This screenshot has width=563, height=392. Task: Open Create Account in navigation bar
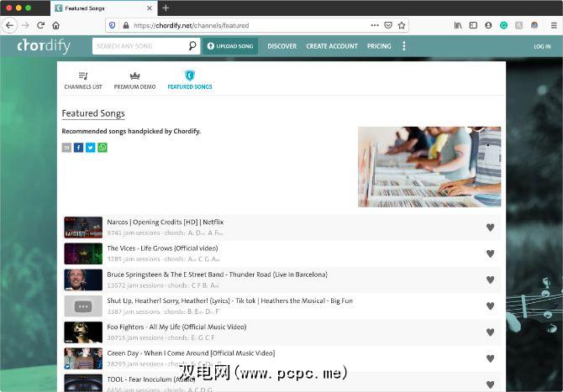pos(332,46)
